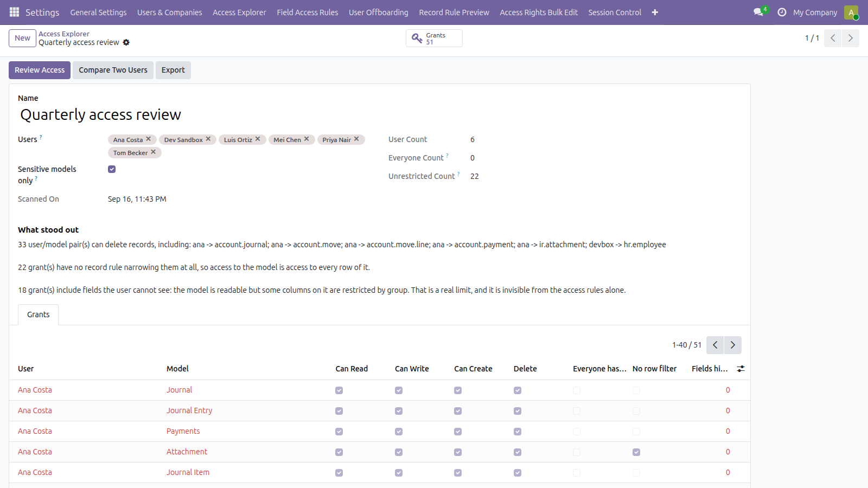Open the conversations messages icon
This screenshot has width=868, height=488.
coord(758,12)
